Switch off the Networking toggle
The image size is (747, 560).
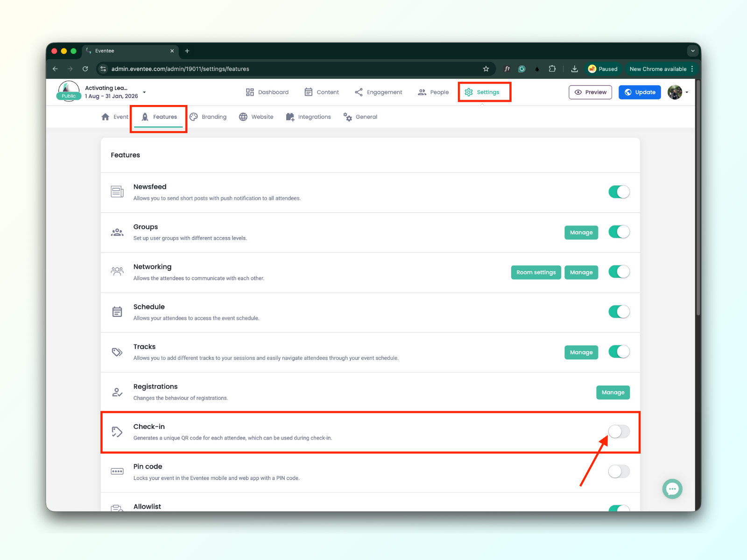(619, 272)
